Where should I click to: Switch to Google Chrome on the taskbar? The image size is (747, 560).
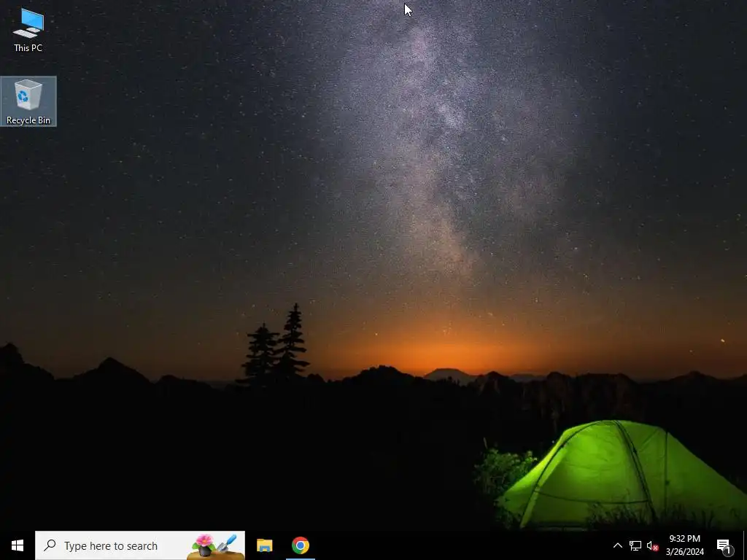coord(300,545)
